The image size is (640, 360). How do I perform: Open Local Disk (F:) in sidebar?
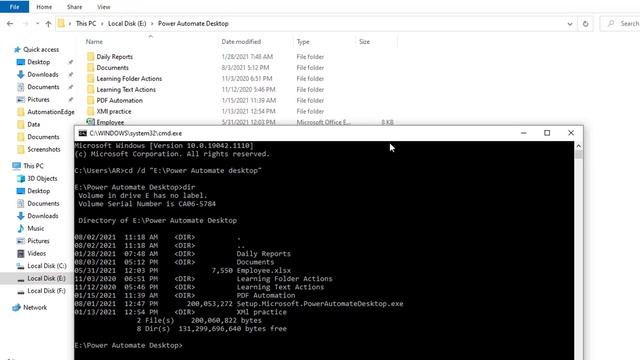point(46,291)
